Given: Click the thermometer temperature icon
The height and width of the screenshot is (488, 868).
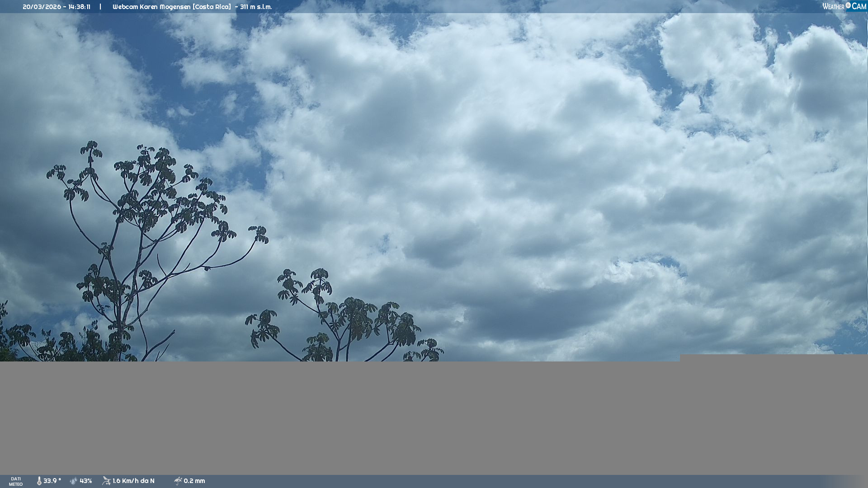Looking at the screenshot, I should tap(39, 481).
